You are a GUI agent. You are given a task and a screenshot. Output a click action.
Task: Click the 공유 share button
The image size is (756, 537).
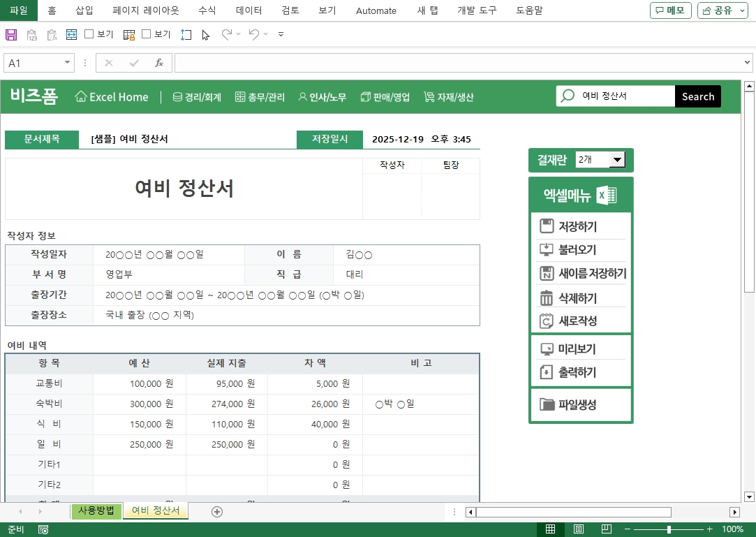point(718,10)
